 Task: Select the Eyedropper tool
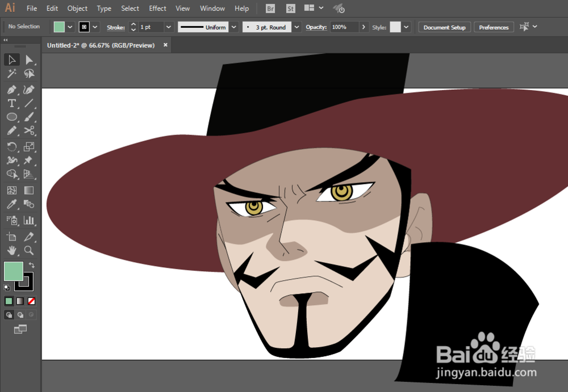pos(11,204)
